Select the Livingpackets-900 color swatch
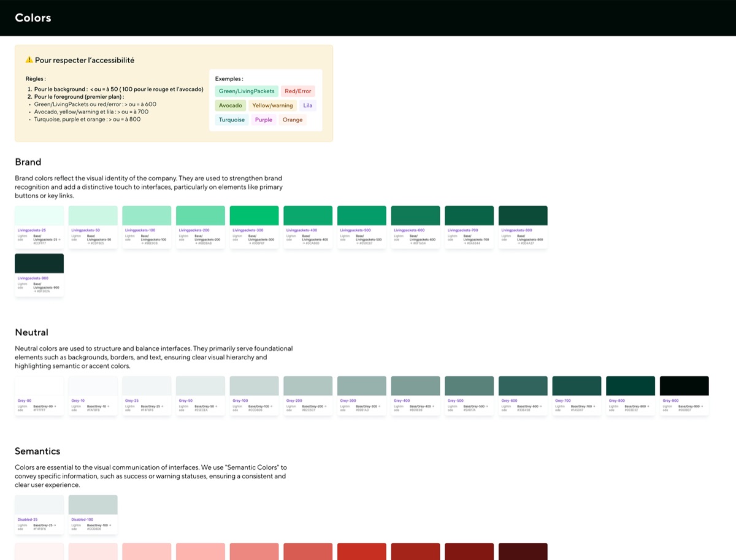This screenshot has height=560, width=736. point(39,263)
